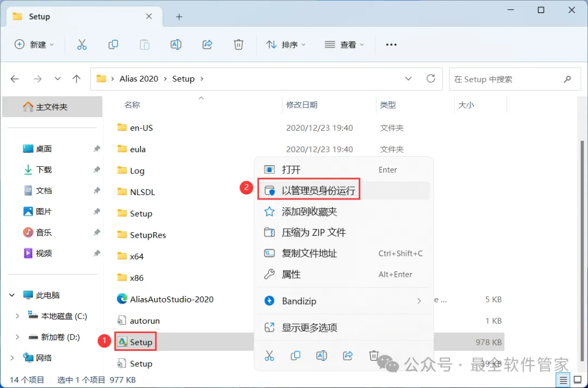The width and height of the screenshot is (588, 388).
Task: Sort by 名称 column header
Action: 132,105
